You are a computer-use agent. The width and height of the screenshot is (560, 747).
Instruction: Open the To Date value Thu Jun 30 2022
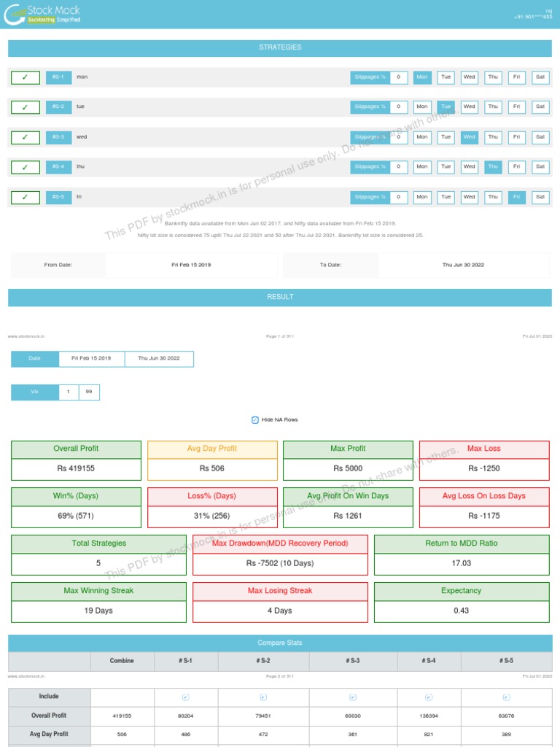(463, 265)
